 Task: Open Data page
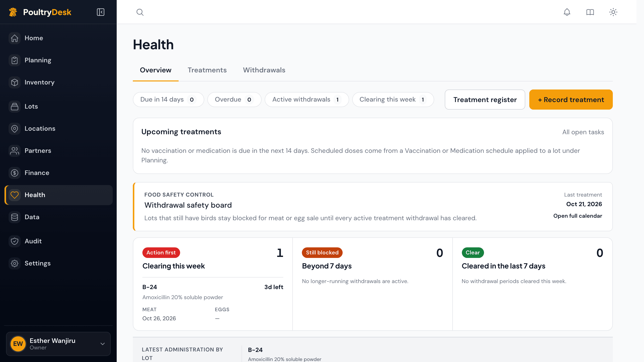click(58, 217)
